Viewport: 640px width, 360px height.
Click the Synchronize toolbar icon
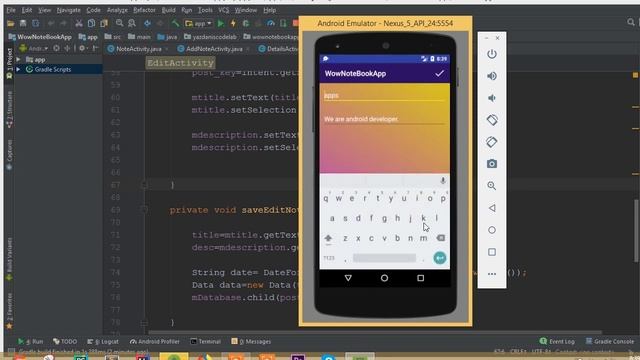36,24
